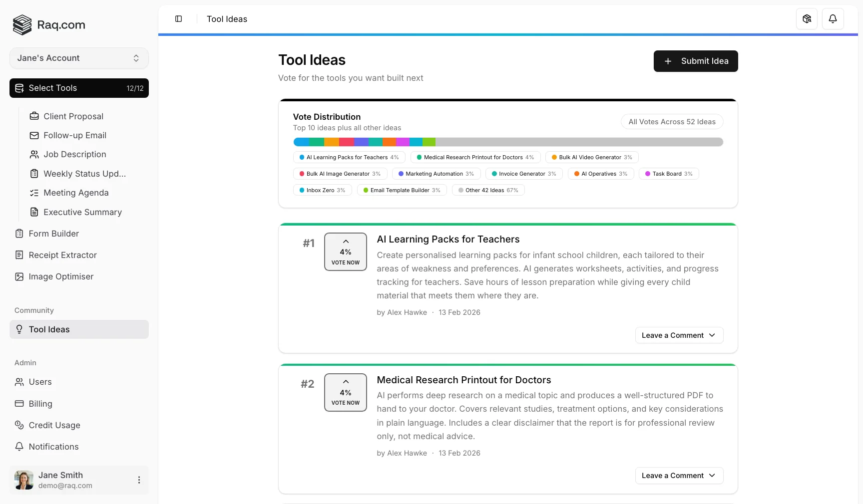Toggle the Select Tools 12/12 section

coord(79,88)
